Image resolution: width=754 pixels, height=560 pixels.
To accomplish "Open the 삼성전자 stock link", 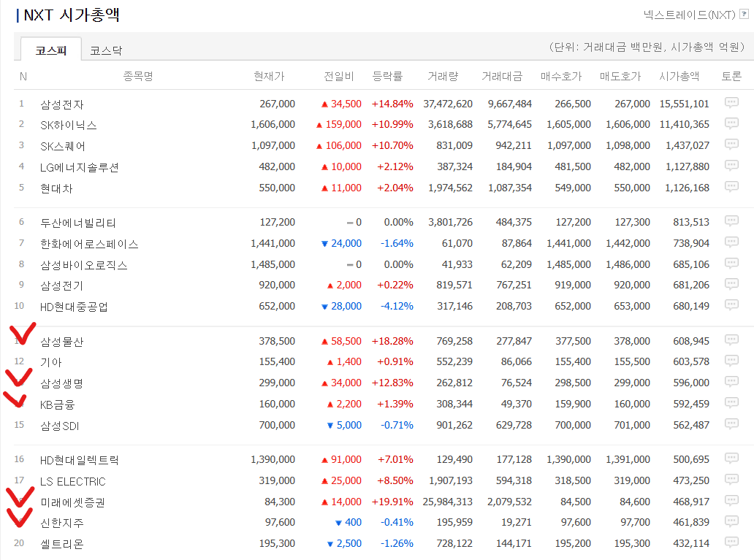I will click(x=62, y=104).
